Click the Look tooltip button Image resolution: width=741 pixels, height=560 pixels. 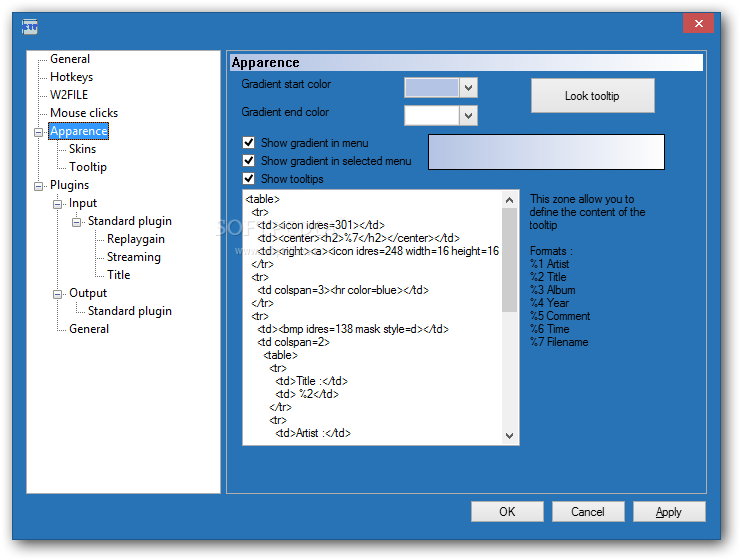[x=593, y=95]
